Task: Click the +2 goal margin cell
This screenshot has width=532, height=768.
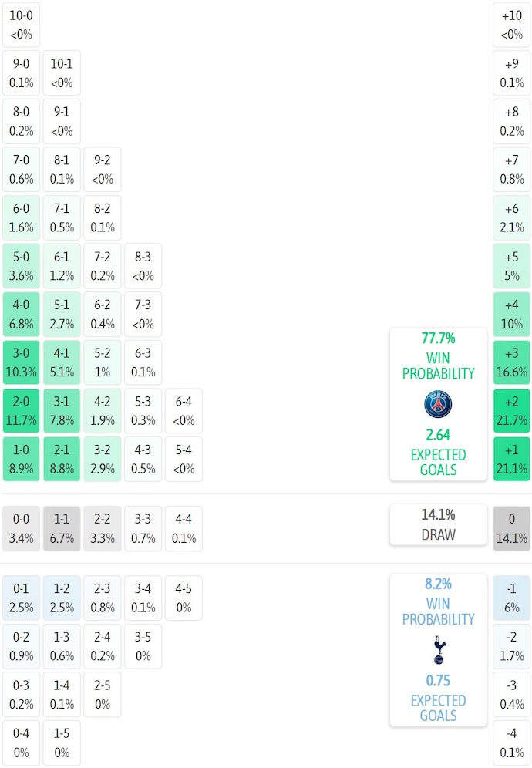Action: (512, 411)
